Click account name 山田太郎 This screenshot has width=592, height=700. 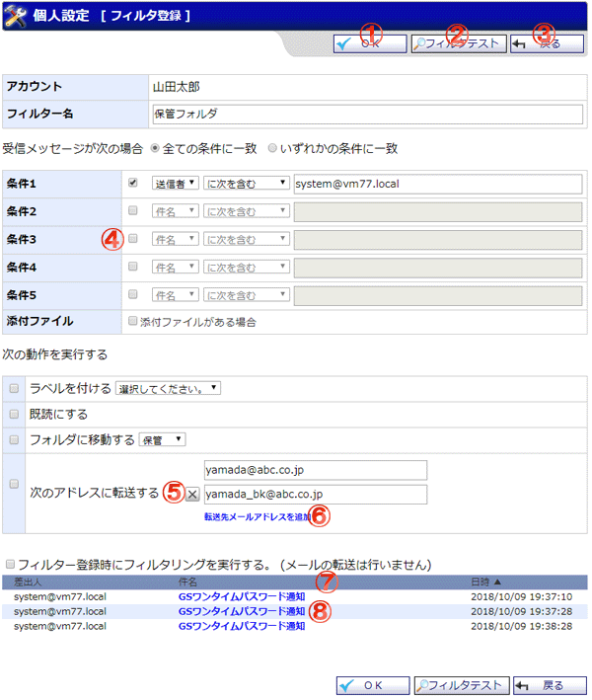point(177,87)
